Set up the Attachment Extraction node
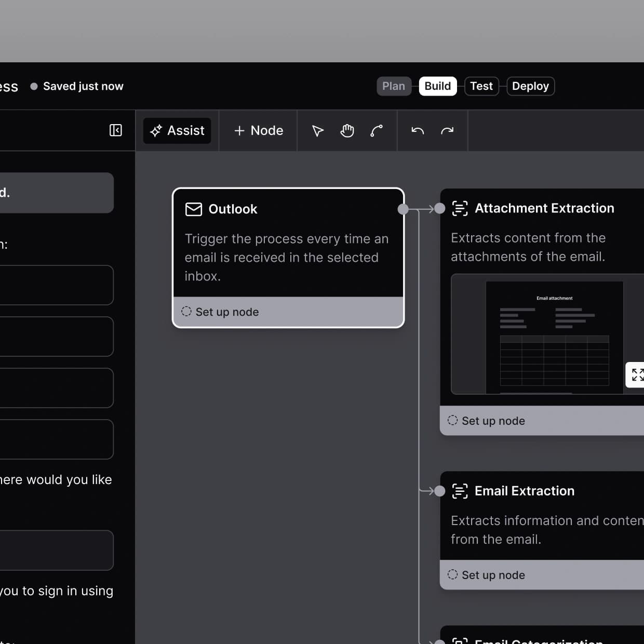 coord(542,421)
